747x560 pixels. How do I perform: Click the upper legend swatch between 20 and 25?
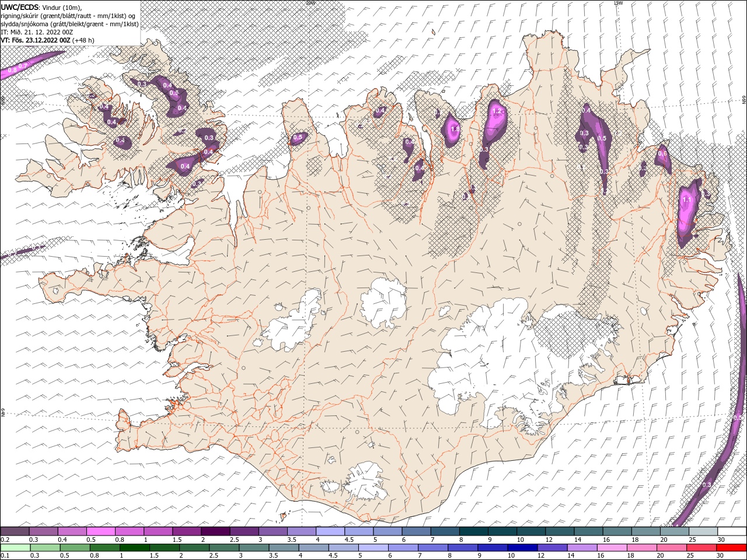pyautogui.click(x=674, y=531)
